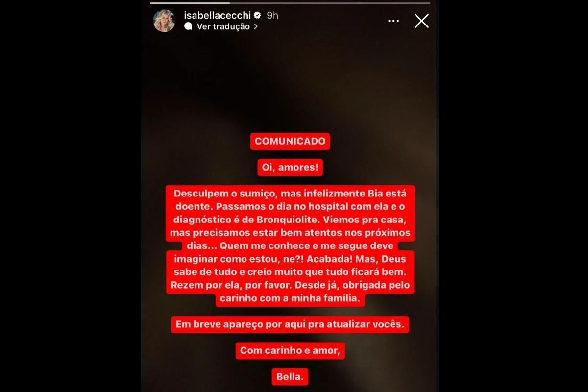The image size is (588, 392).
Task: Click the paragraph mentioning Bronquiolite
Action: coord(290,246)
